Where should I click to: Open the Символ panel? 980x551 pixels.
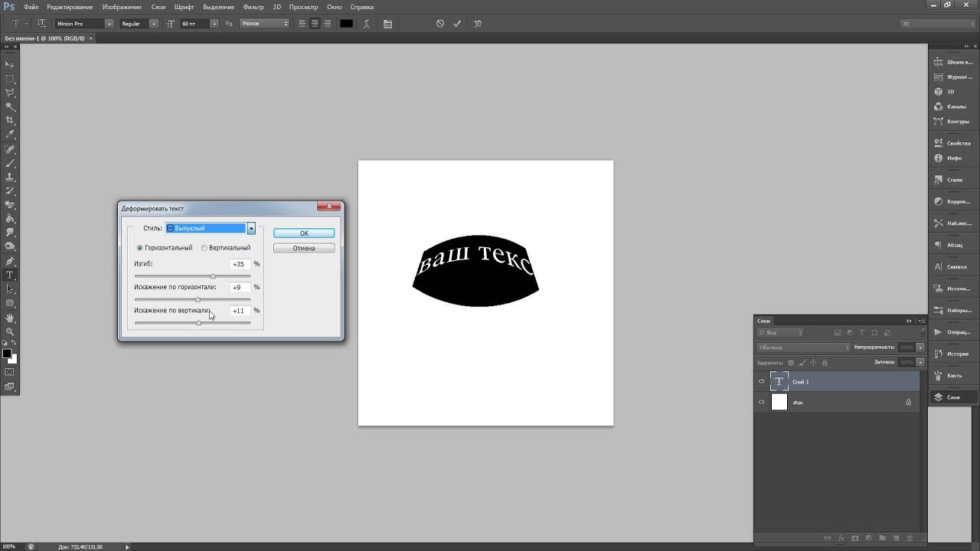pyautogui.click(x=953, y=267)
